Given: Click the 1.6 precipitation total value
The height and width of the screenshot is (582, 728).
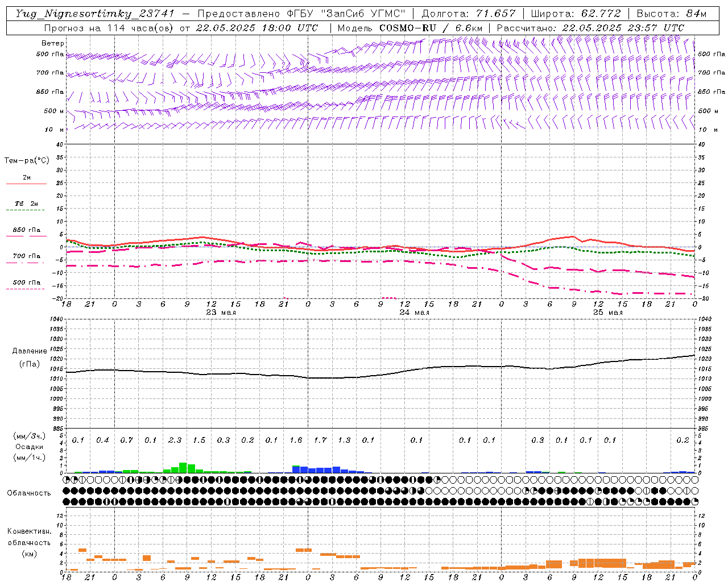Looking at the screenshot, I should [x=296, y=440].
